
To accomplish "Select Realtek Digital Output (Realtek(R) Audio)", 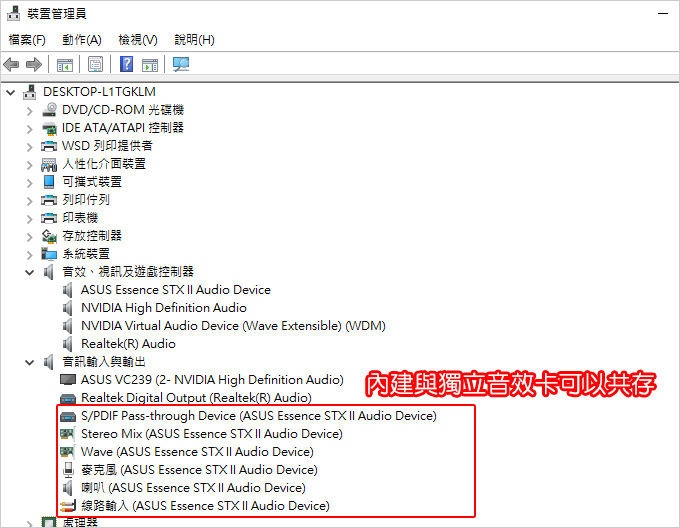I will [x=196, y=398].
